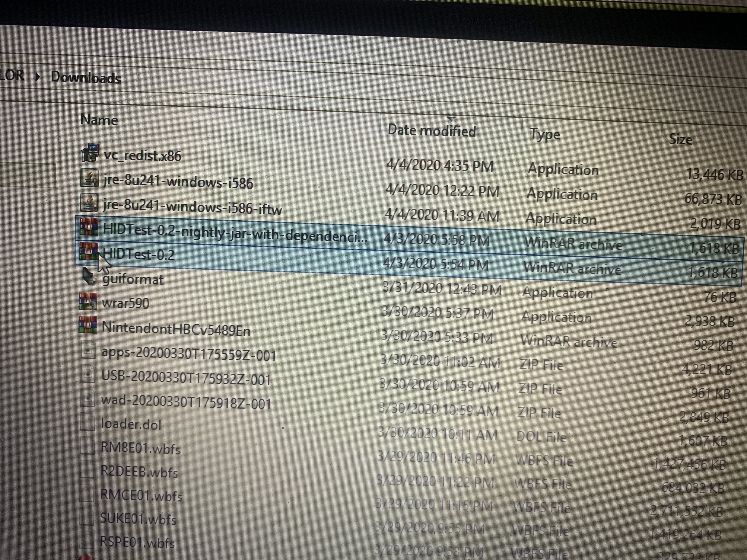
Task: Click the USB-20200330T175932Z-001 zip icon
Action: 88,374
